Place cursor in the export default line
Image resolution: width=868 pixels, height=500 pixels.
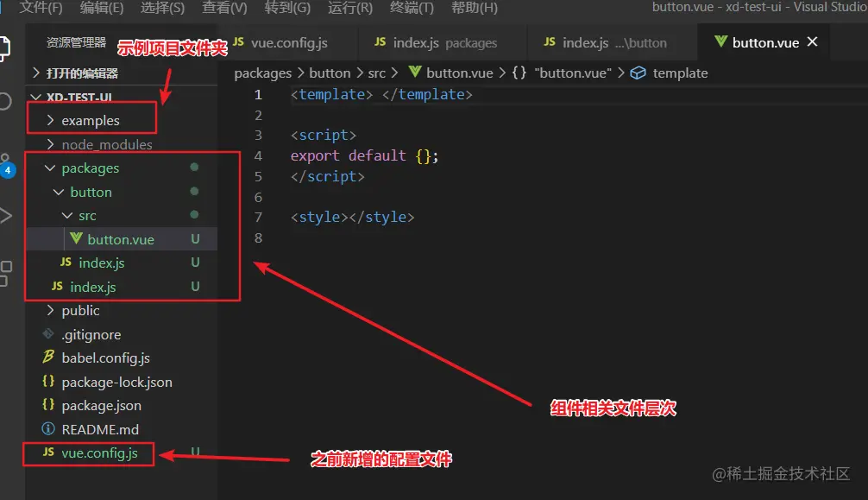(x=364, y=155)
